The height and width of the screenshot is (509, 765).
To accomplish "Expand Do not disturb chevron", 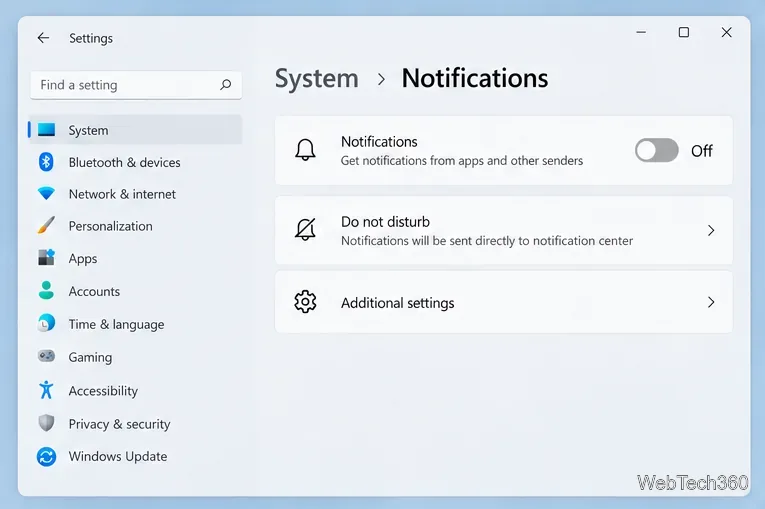I will (711, 230).
